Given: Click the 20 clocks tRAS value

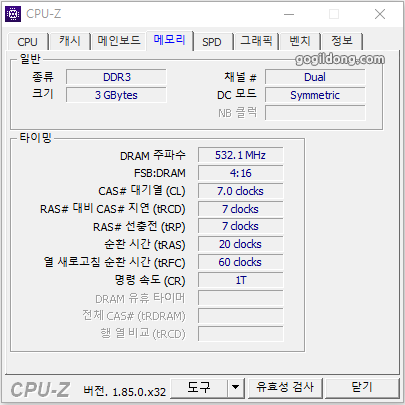Looking at the screenshot, I should (x=240, y=244).
